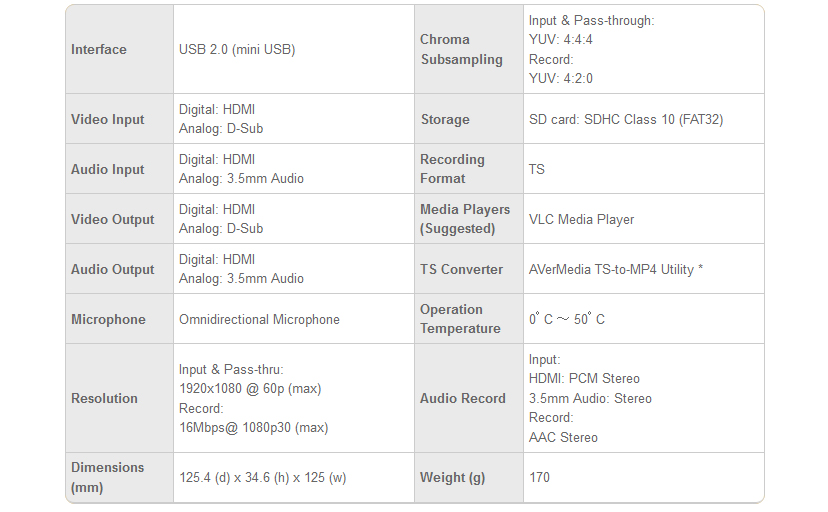
Task: Click the 1920x1080 @ 60p (max) line
Action: 250,388
